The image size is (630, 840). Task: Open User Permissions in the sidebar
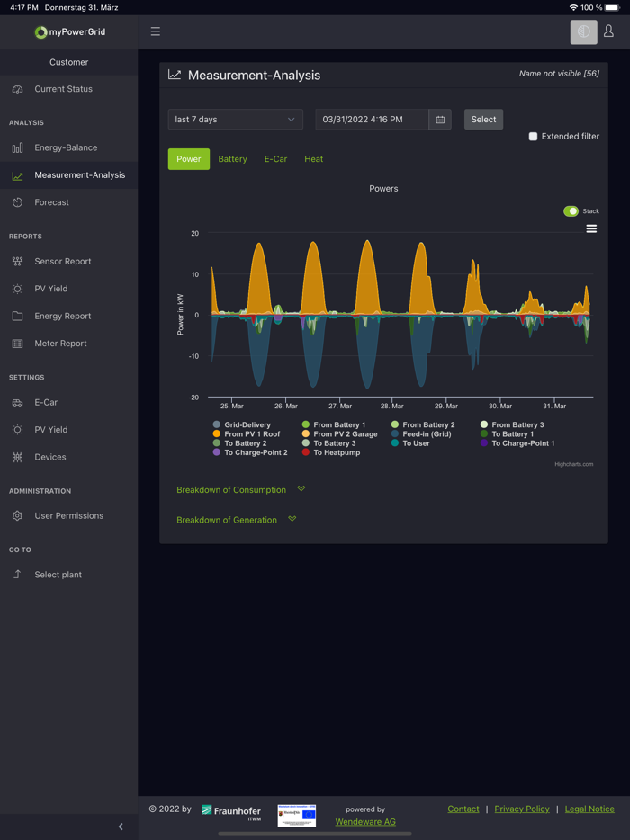68,516
